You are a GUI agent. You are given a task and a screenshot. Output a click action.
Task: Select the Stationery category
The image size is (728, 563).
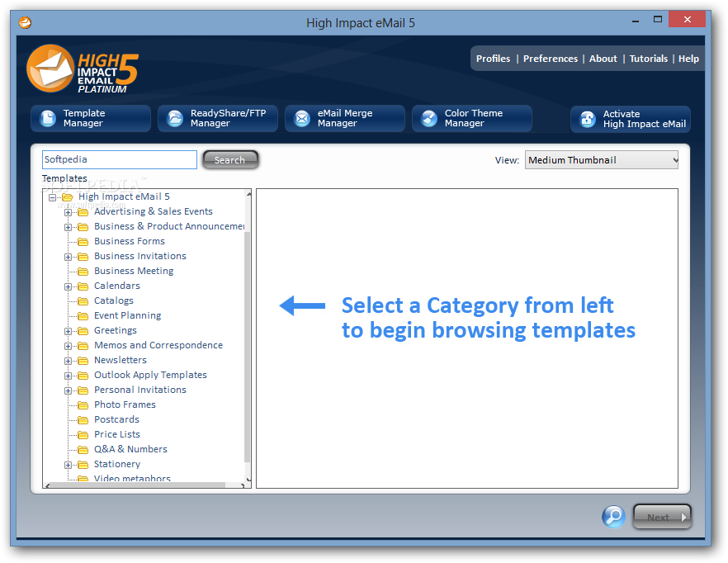(117, 464)
